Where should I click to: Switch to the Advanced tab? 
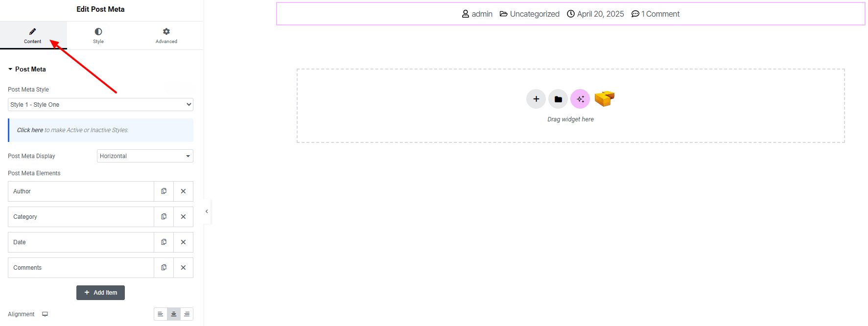(166, 36)
